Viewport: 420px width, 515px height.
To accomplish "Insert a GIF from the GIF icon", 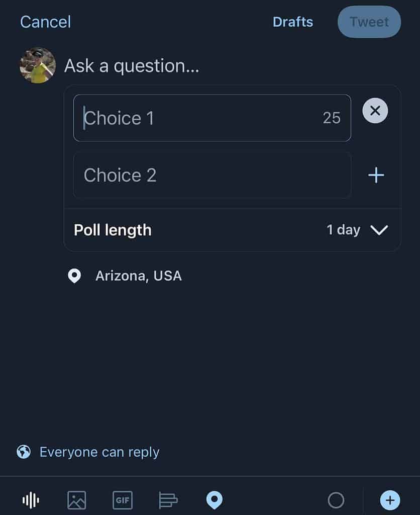I will [123, 500].
